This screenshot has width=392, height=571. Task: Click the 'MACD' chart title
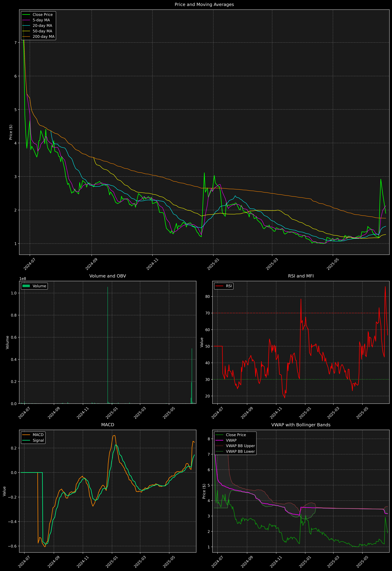108,425
